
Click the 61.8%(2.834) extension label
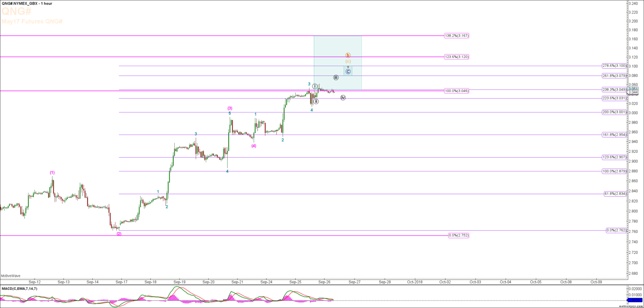click(615, 194)
